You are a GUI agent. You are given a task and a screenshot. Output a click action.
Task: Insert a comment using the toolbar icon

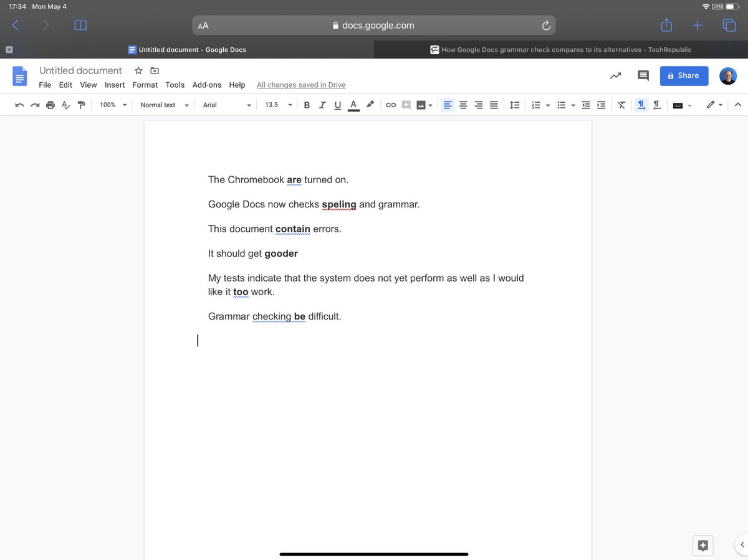point(406,105)
